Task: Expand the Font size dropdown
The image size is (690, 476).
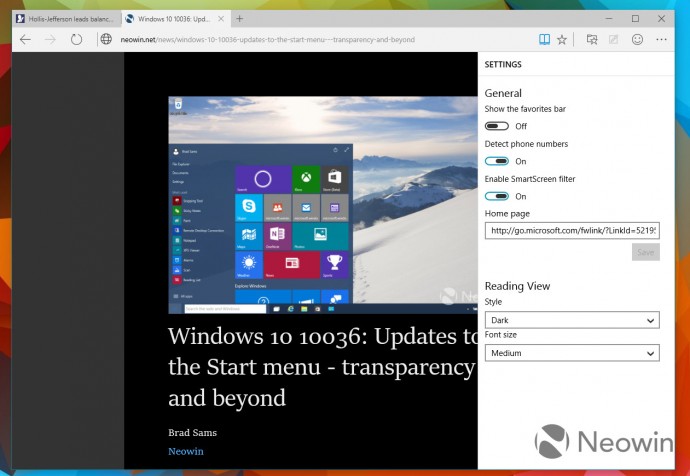Action: click(x=571, y=353)
